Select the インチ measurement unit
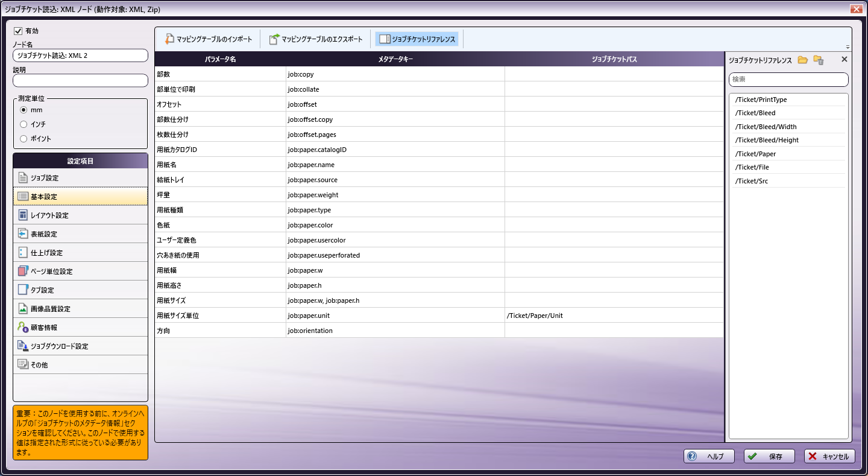The image size is (868, 476). tap(24, 124)
